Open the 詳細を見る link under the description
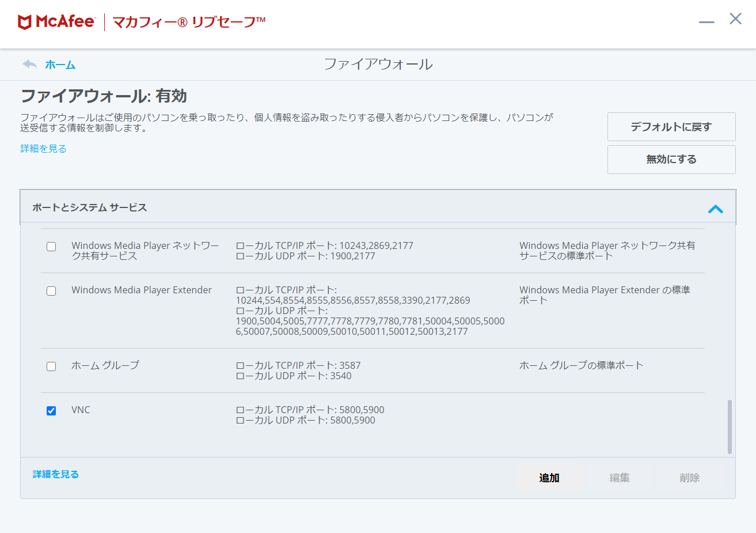The height and width of the screenshot is (533, 756). pyautogui.click(x=44, y=149)
